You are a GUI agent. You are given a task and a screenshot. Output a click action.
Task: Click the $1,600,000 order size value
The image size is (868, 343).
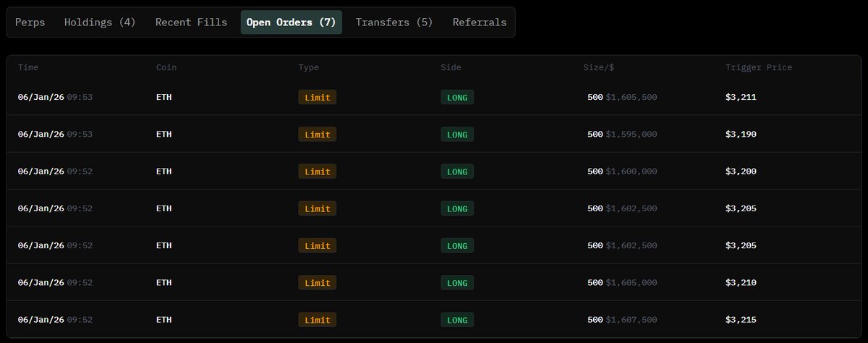[x=631, y=171]
